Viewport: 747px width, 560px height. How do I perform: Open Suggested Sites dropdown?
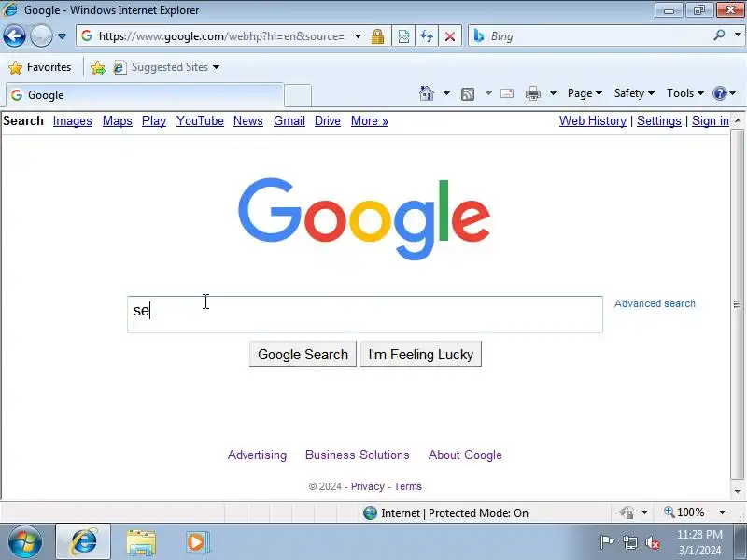coord(166,67)
